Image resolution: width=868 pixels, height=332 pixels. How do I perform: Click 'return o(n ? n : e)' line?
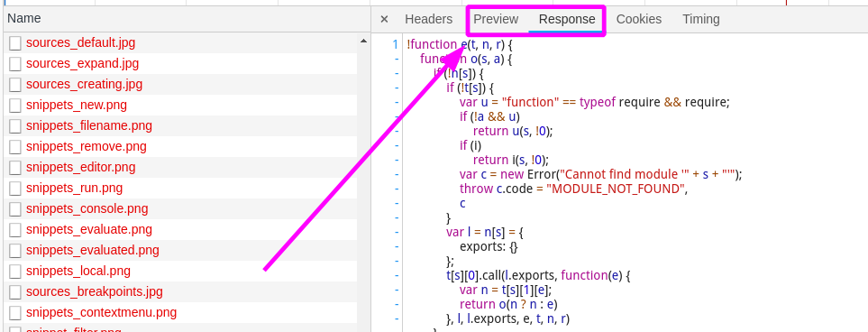click(508, 304)
